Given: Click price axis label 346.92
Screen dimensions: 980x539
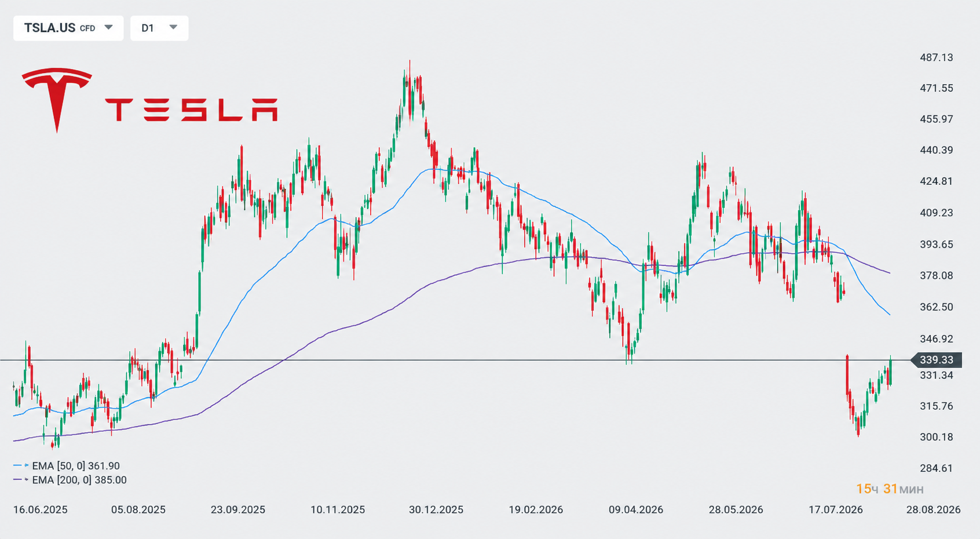Looking at the screenshot, I should click(937, 338).
